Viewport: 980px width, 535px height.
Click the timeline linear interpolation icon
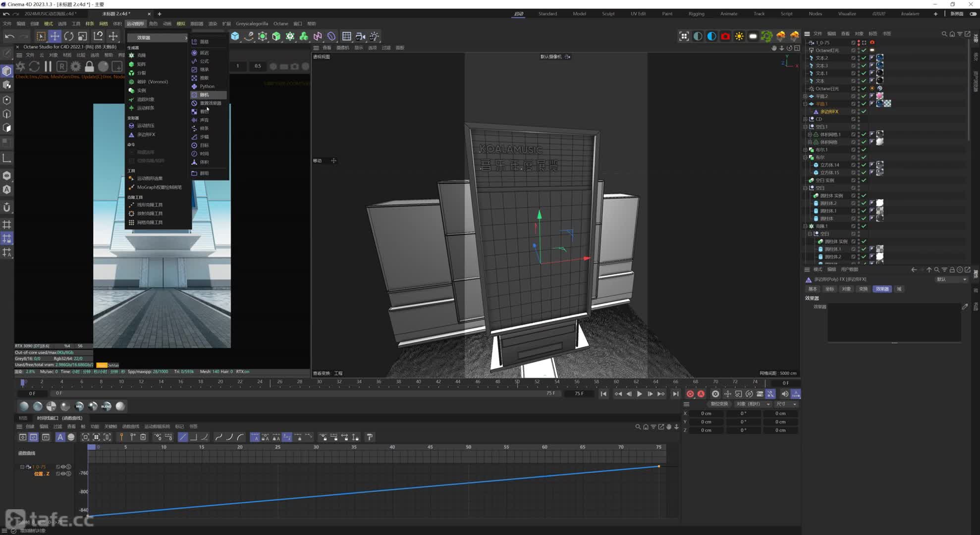[183, 437]
